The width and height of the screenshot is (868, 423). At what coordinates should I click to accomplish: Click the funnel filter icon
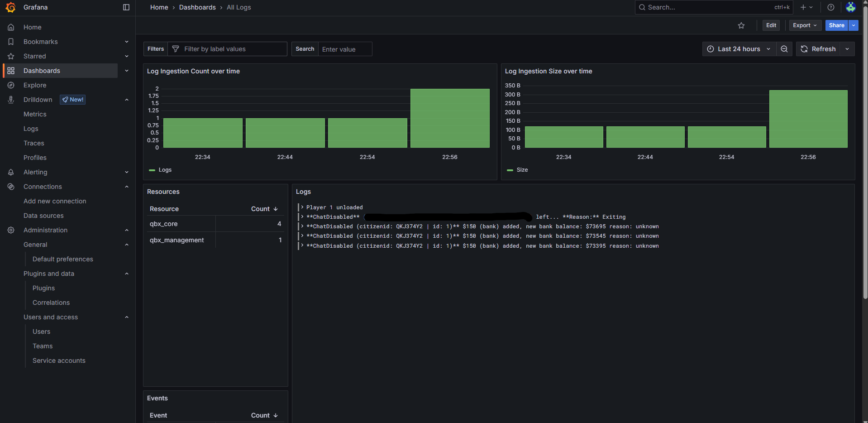[x=176, y=49]
